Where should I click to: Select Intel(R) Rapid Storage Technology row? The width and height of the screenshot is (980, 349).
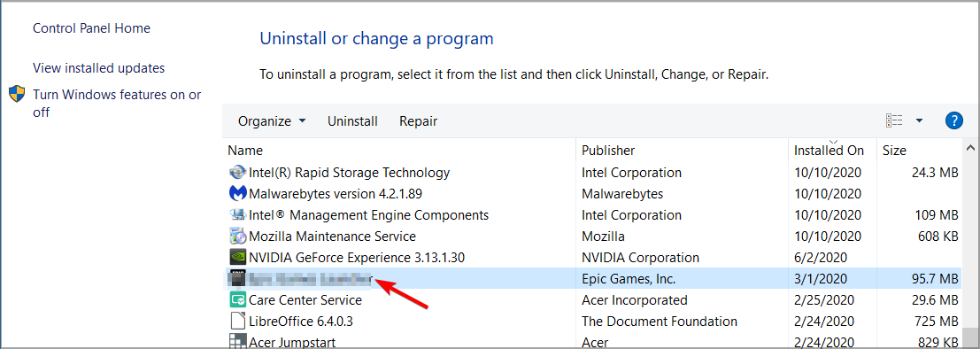[592, 172]
